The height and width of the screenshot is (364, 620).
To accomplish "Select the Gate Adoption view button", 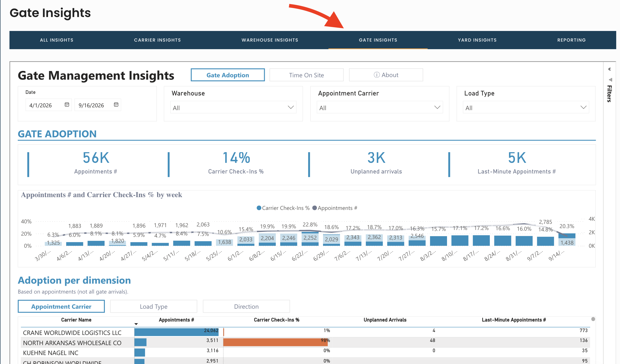I will [x=228, y=75].
